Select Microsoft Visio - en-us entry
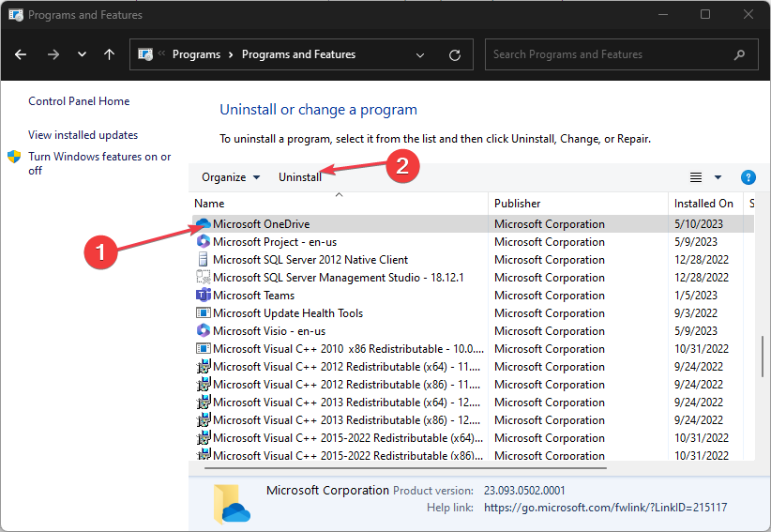This screenshot has height=532, width=771. tap(269, 330)
